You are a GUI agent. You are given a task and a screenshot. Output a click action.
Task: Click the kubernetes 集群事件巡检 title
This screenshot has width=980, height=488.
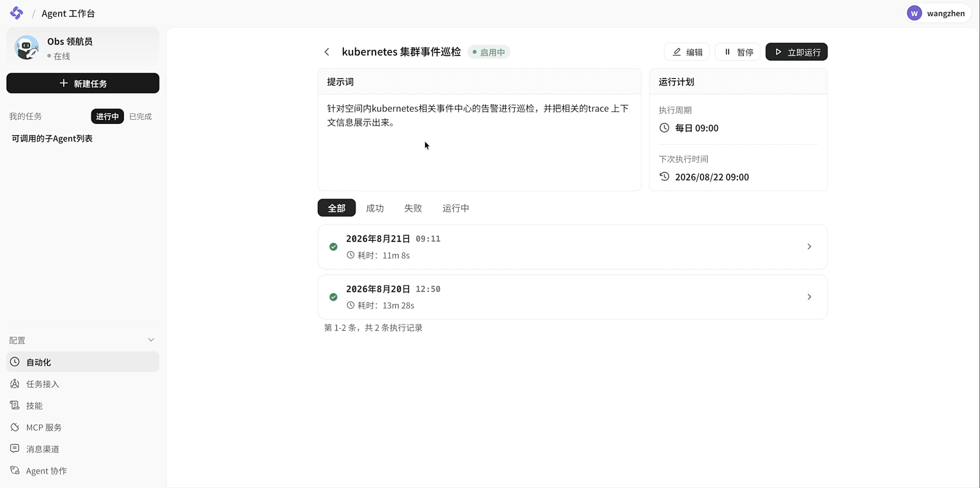pos(401,52)
